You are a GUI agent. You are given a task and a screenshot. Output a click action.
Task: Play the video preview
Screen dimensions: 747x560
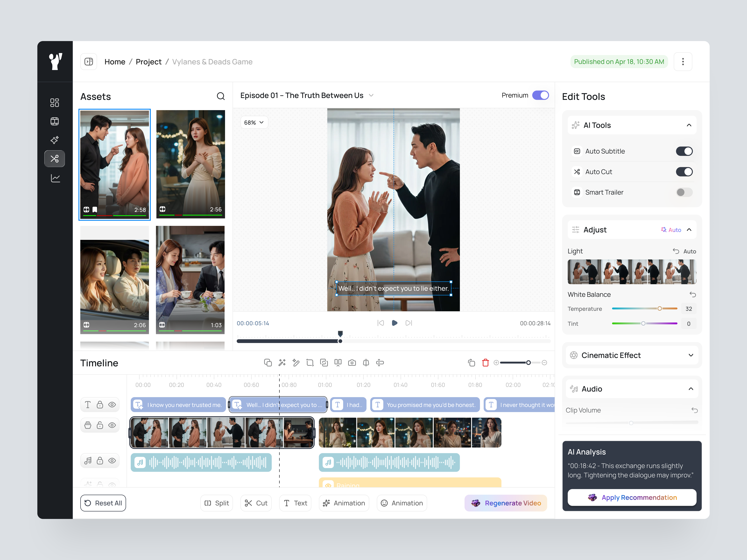(x=394, y=323)
